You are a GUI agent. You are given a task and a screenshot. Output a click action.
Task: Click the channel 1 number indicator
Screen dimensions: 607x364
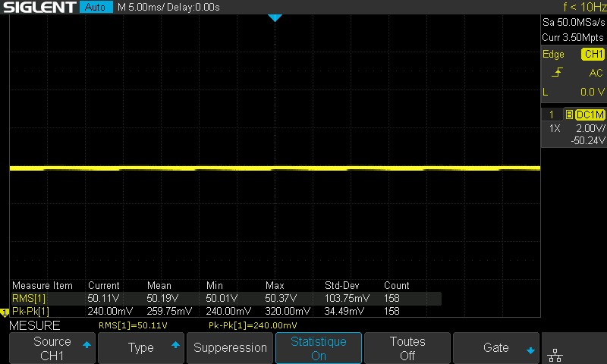tap(552, 115)
